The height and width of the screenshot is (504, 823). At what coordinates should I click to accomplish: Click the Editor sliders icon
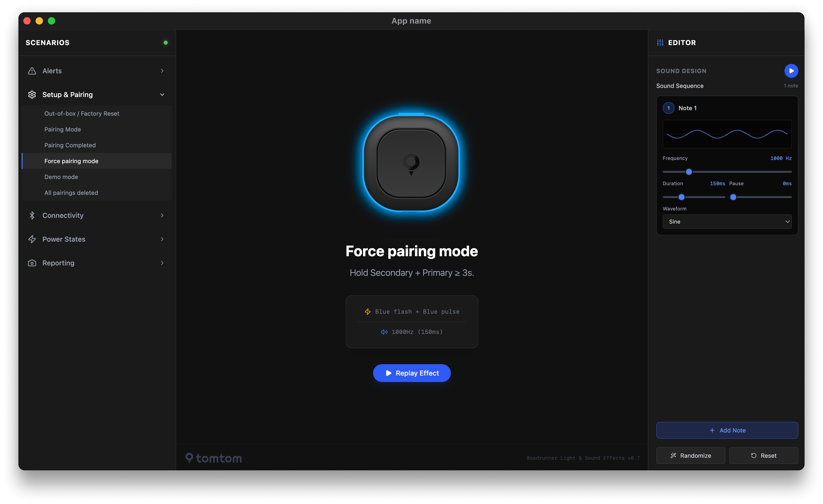pos(660,43)
